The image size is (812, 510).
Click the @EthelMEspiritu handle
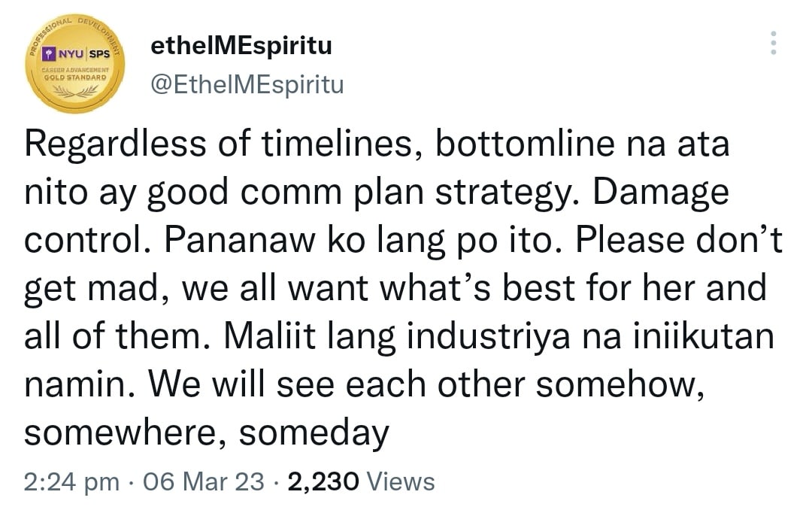(247, 84)
